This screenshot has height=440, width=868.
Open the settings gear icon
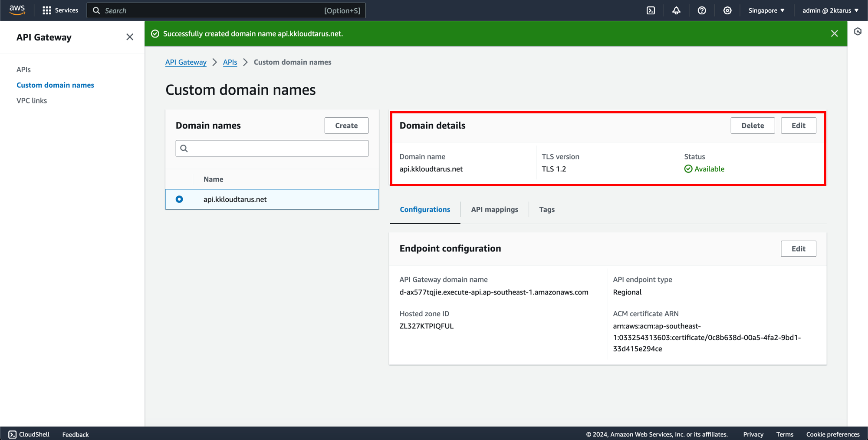pos(727,10)
